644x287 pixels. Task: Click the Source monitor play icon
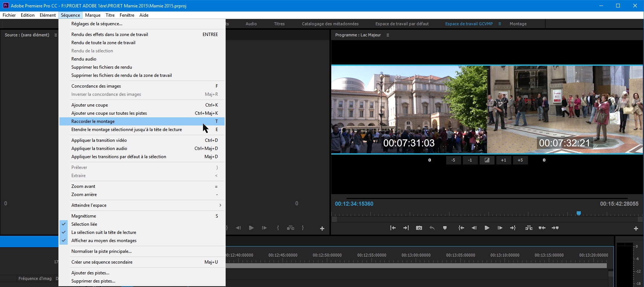251,228
